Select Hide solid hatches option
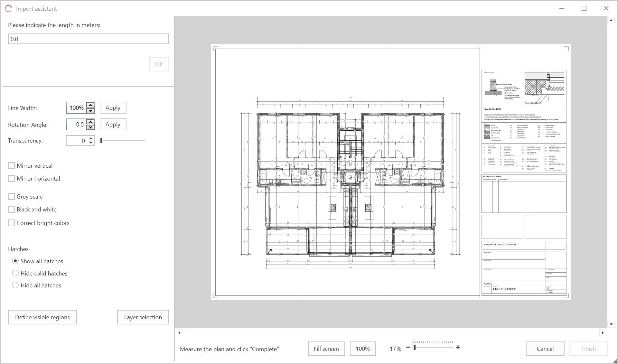Viewport: 618px width, 364px height. coord(15,273)
